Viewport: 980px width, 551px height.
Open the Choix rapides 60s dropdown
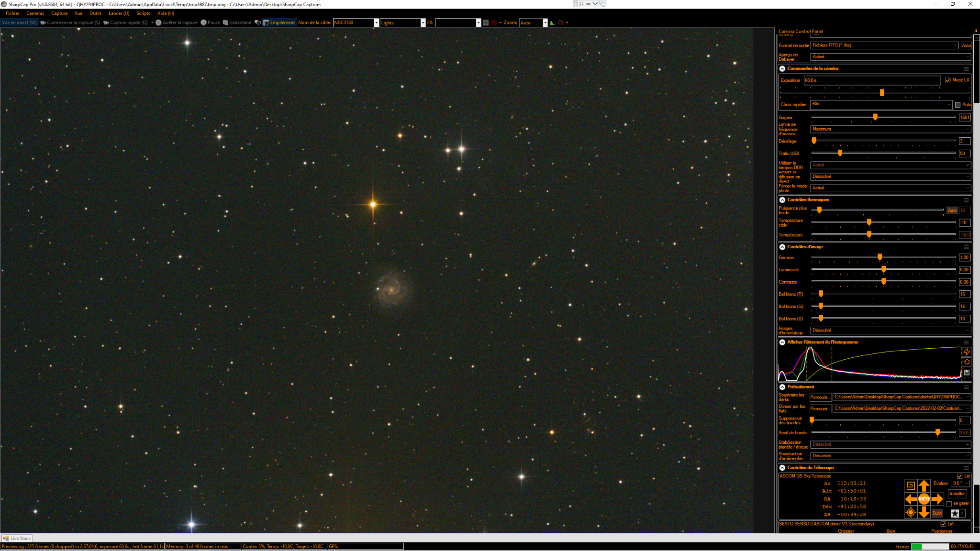pos(882,104)
